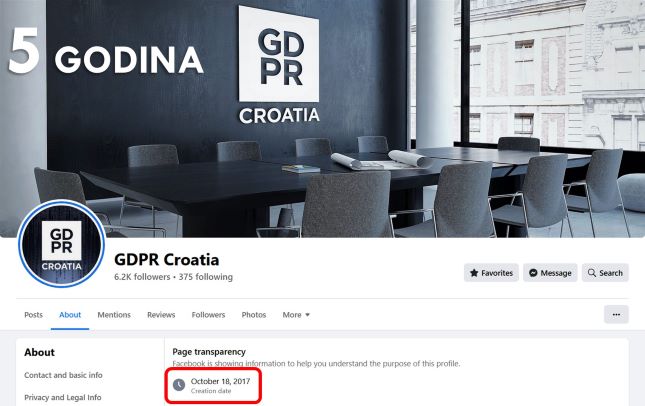This screenshot has width=645, height=406.
Task: Click the 375 following link
Action: coord(206,277)
